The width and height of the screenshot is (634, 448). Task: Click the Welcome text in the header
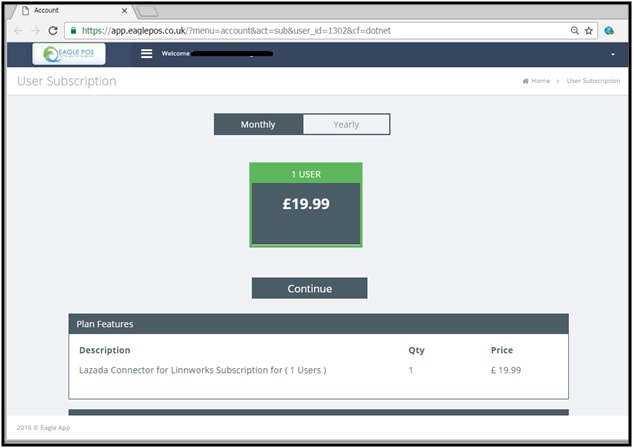(x=175, y=53)
